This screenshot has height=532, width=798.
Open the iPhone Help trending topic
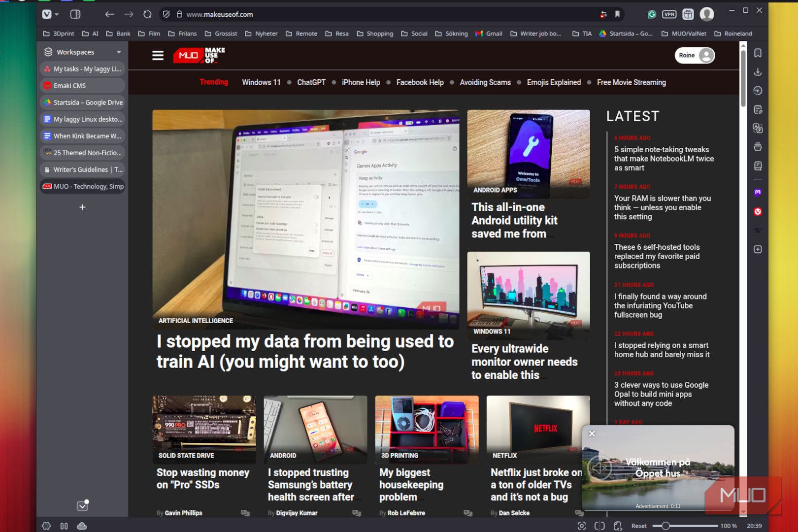361,82
